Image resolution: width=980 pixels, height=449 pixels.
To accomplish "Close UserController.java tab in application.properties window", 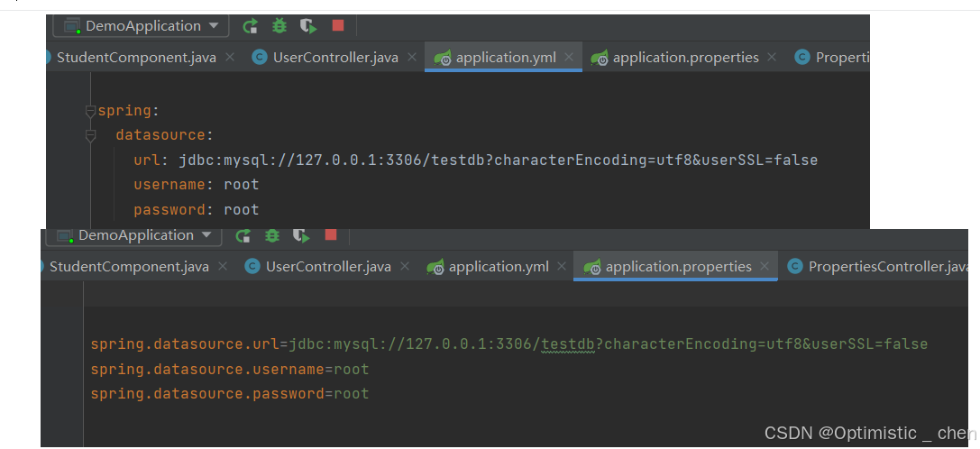I will click(405, 267).
